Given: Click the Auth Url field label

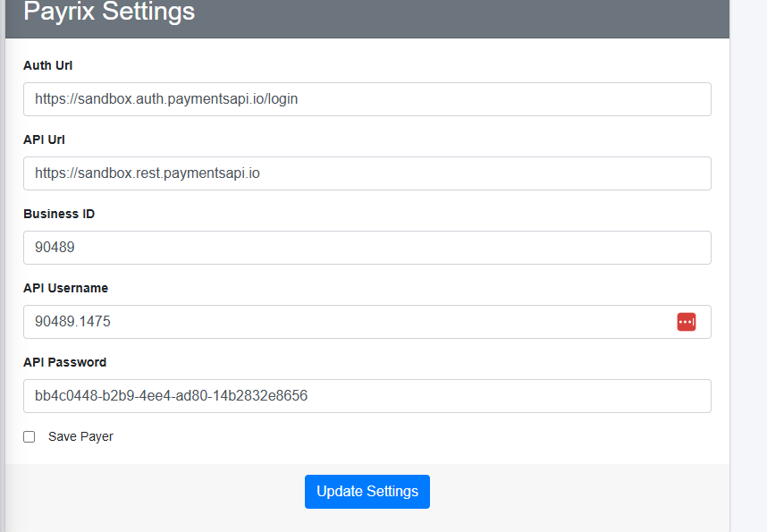Looking at the screenshot, I should pos(48,65).
